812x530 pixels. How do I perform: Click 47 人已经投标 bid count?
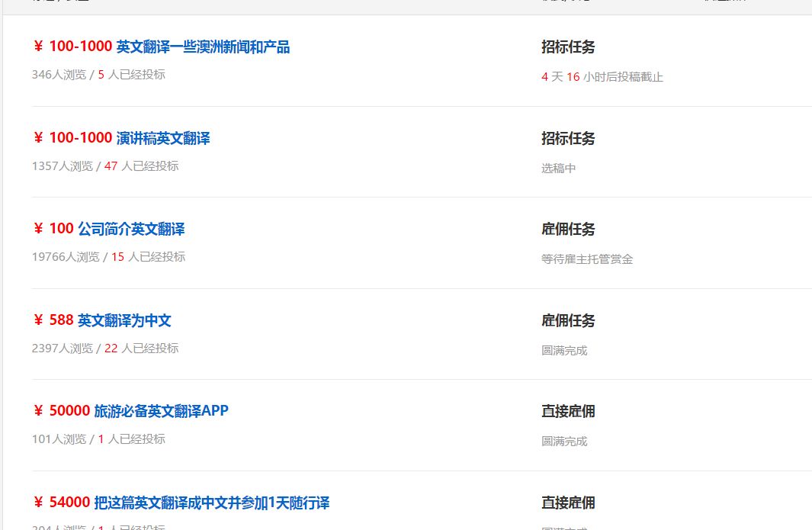(x=141, y=165)
